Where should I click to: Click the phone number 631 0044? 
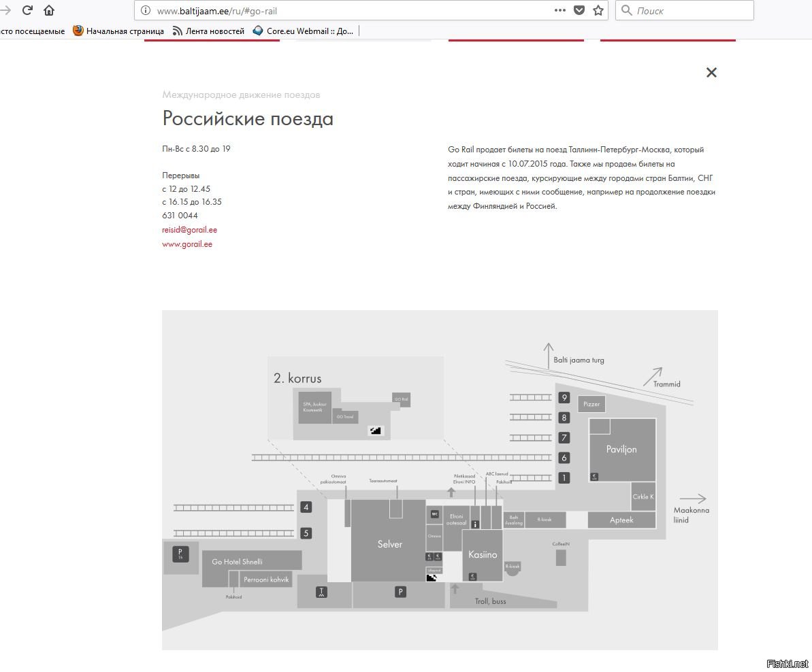click(180, 215)
